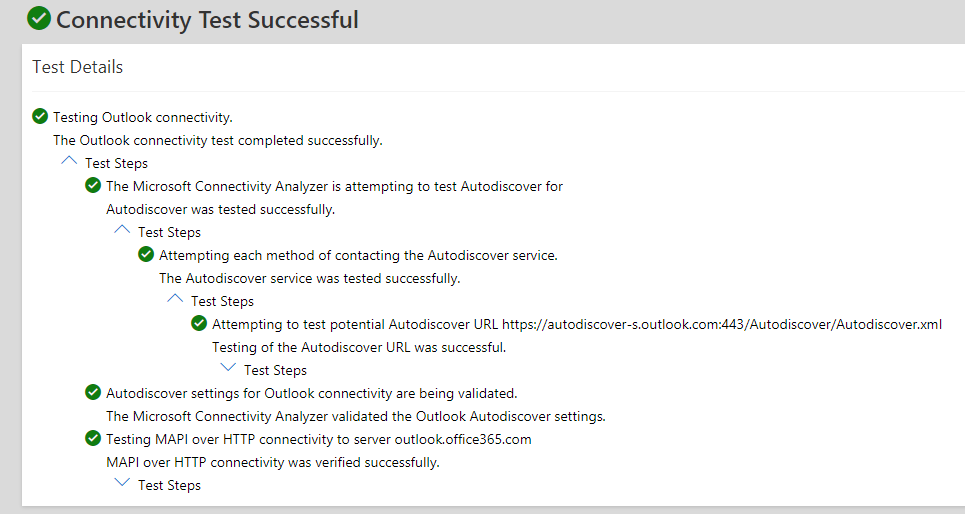Click Testing MAPI over HTTP connectivity line
This screenshot has height=514, width=965.
319,439
